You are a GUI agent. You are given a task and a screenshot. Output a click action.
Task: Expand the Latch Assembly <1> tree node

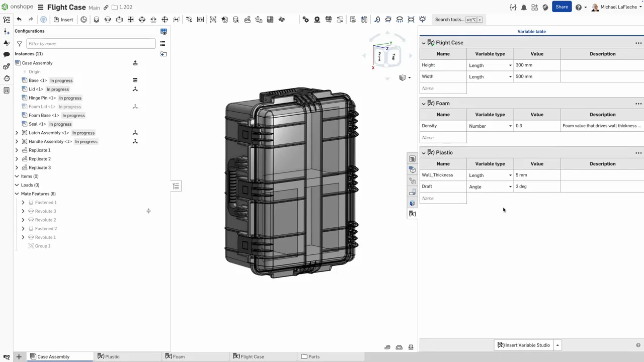pos(17,133)
